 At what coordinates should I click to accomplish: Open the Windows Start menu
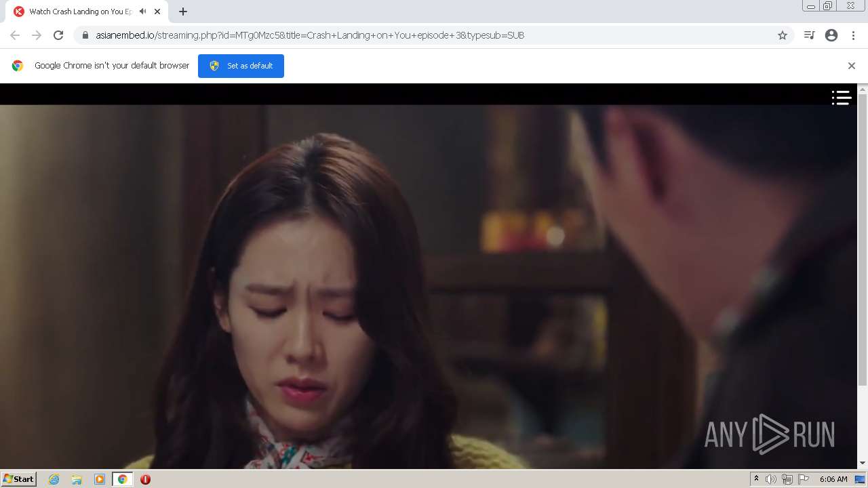click(x=19, y=479)
